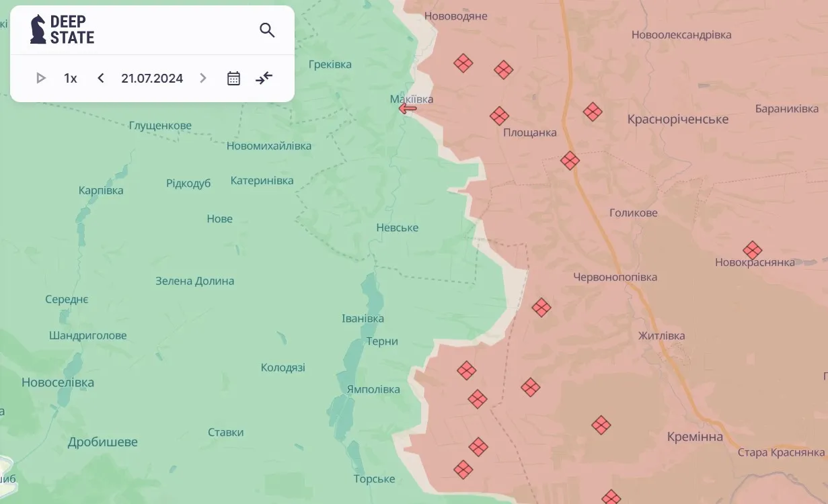Select the unit marker directly above Площанка
This screenshot has width=828, height=504.
coord(499,116)
